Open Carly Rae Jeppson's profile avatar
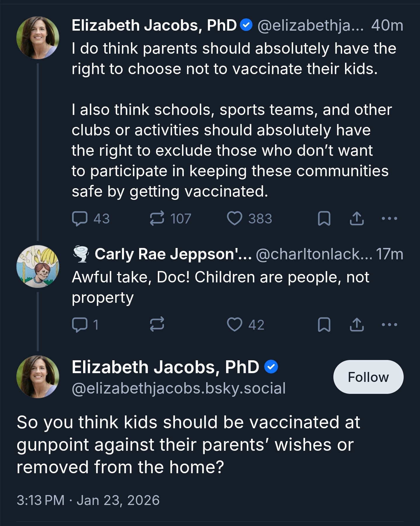 pos(38,266)
